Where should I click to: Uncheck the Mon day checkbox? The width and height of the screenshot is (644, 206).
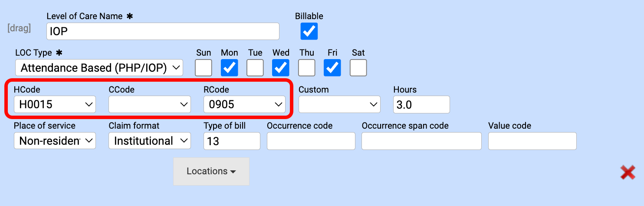click(230, 68)
